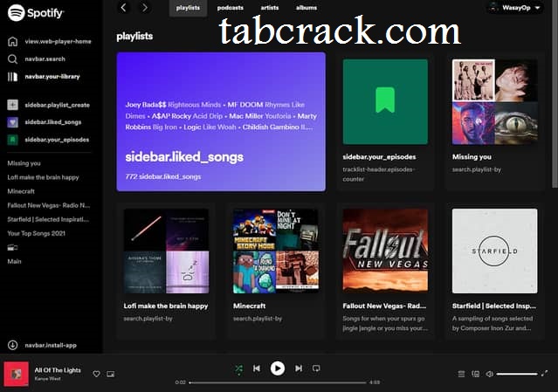Open the play queue icon
Screen dimensions: 558x392
tap(461, 374)
